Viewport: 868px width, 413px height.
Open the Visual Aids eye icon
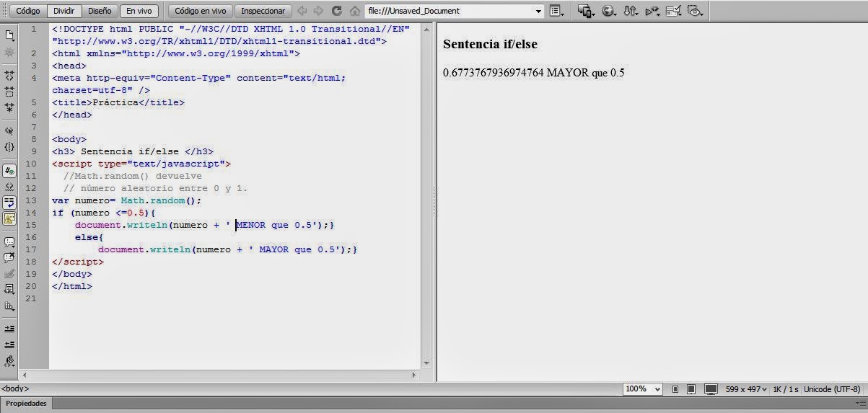(x=695, y=11)
